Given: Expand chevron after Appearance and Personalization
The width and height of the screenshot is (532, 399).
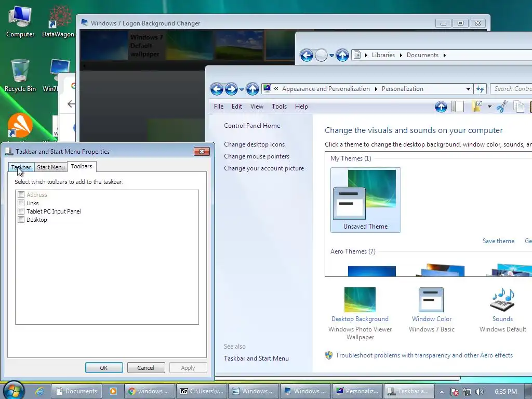Looking at the screenshot, I should [x=376, y=89].
